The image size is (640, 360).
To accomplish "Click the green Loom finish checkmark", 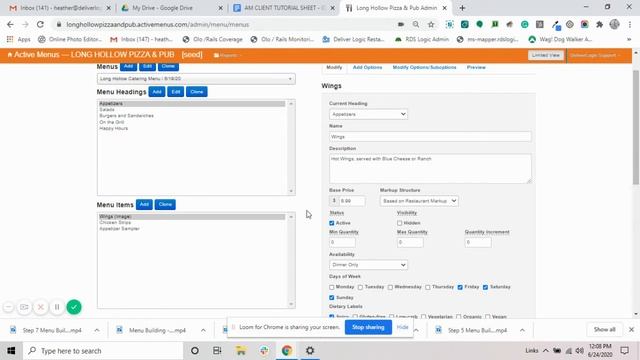I will coord(74,307).
